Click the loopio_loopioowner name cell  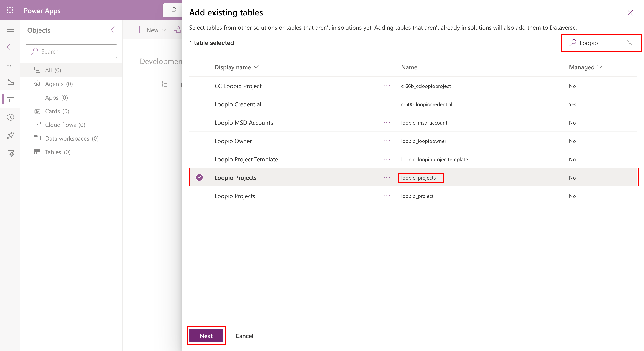424,141
